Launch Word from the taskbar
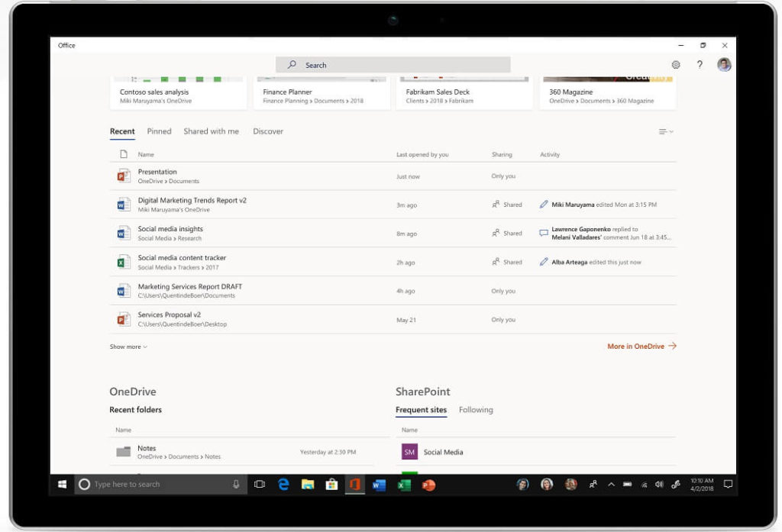 [x=379, y=484]
